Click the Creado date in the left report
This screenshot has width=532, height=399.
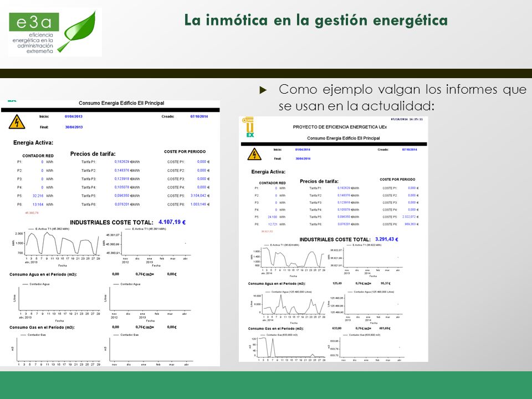click(x=199, y=116)
